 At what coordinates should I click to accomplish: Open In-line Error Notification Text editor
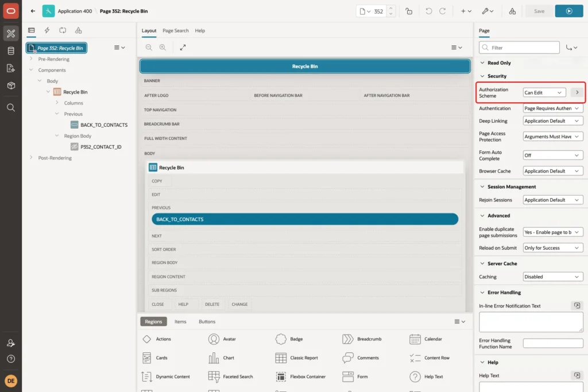coord(577,306)
